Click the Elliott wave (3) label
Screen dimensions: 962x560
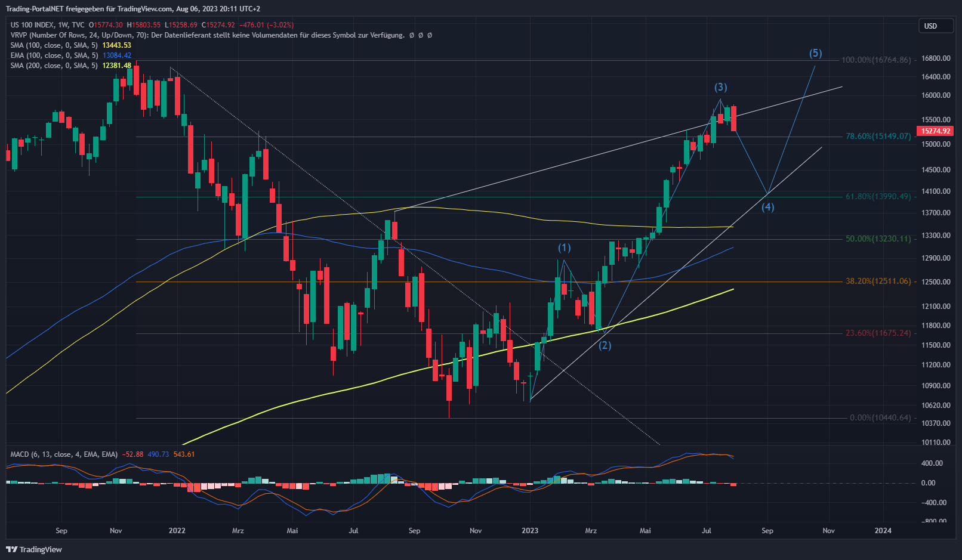pyautogui.click(x=720, y=87)
